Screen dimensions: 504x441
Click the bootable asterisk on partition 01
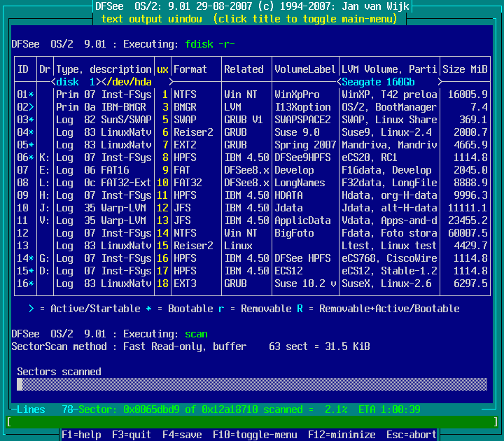point(31,94)
